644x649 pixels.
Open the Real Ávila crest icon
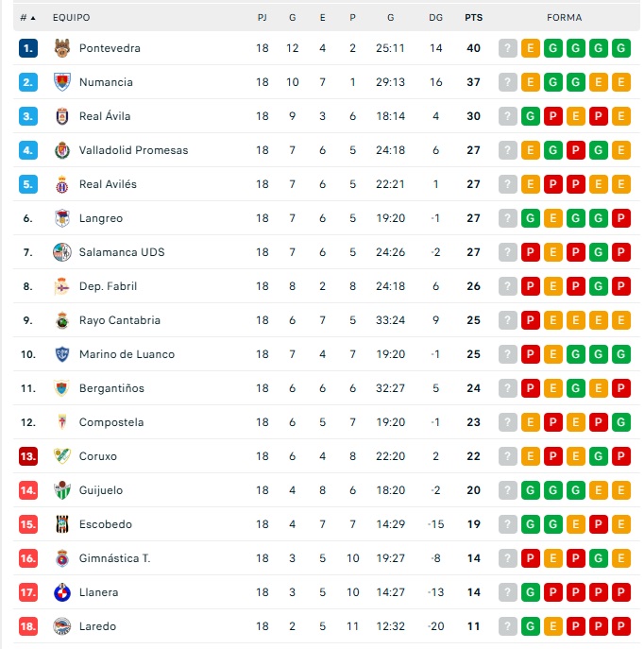[61, 116]
